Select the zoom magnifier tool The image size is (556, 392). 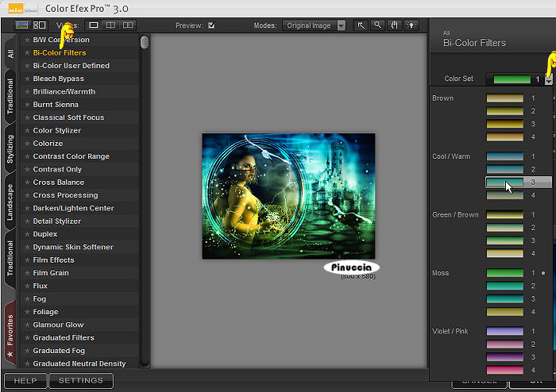click(377, 25)
